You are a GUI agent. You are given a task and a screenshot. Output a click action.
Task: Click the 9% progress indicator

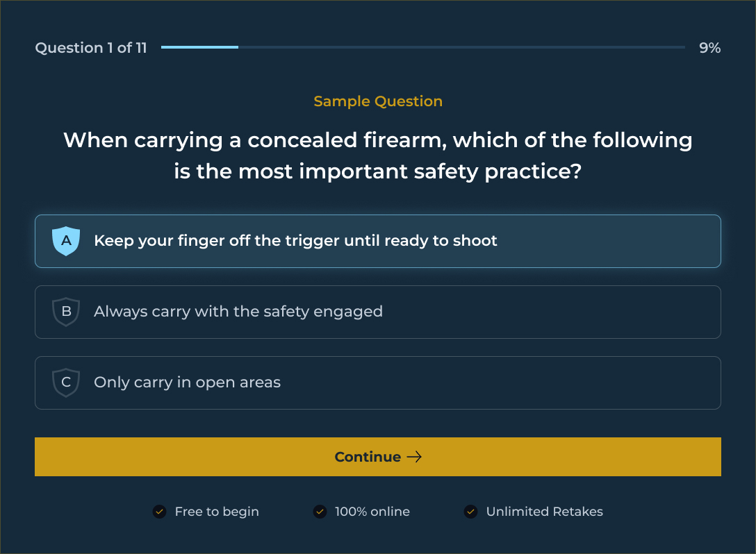tap(709, 48)
